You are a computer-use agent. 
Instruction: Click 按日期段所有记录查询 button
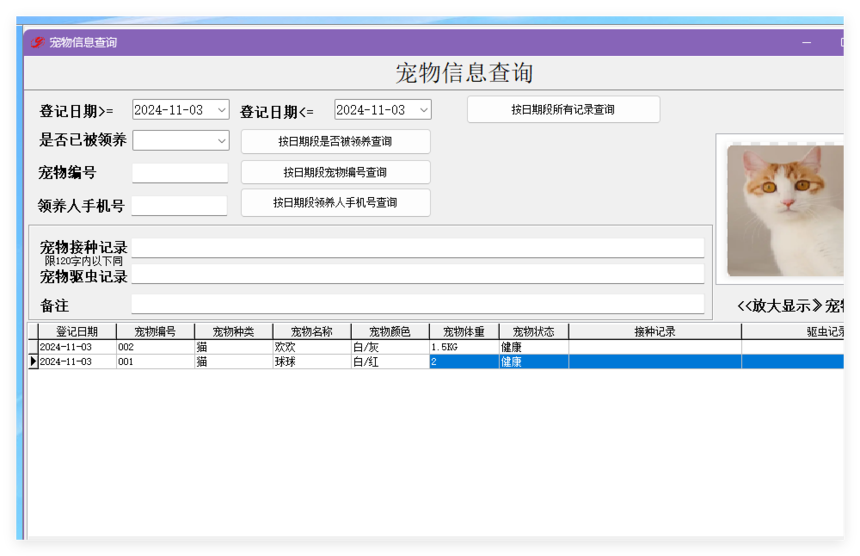[563, 110]
